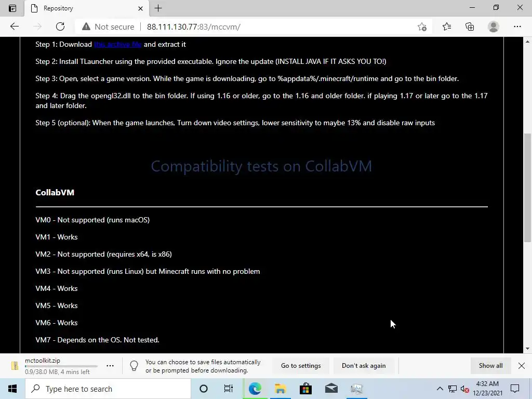Open Microsoft Store from taskbar
The image size is (532, 399).
(305, 389)
